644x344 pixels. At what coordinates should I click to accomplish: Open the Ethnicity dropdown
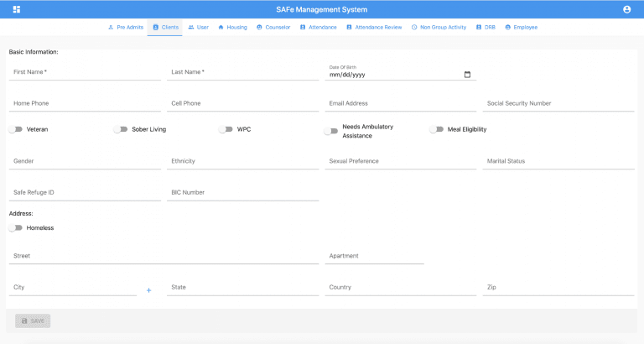click(244, 161)
